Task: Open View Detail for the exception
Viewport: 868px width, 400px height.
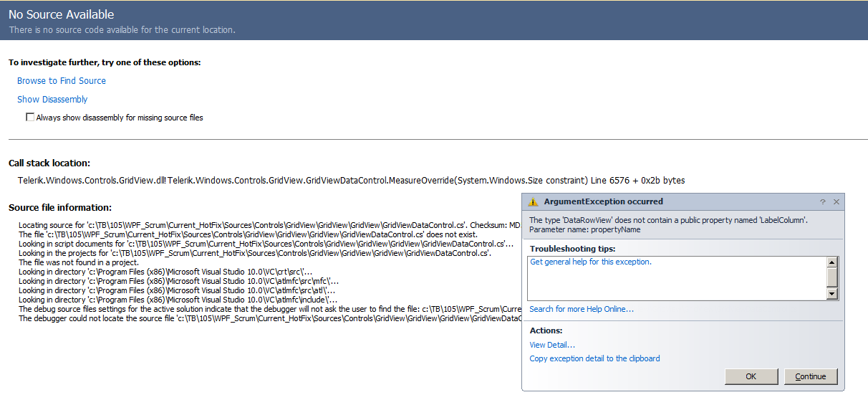Action: click(552, 345)
